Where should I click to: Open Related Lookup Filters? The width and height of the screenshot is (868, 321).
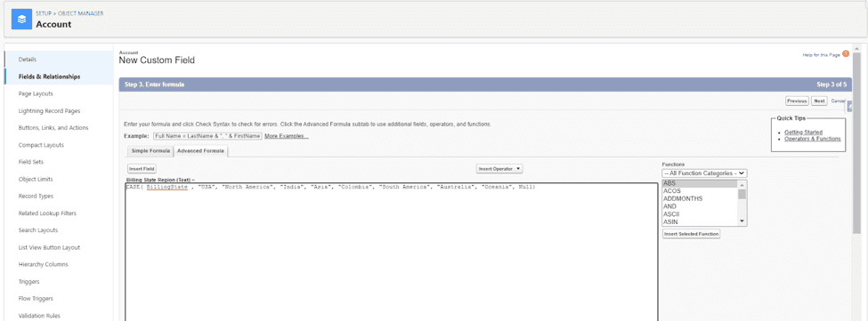pyautogui.click(x=47, y=213)
